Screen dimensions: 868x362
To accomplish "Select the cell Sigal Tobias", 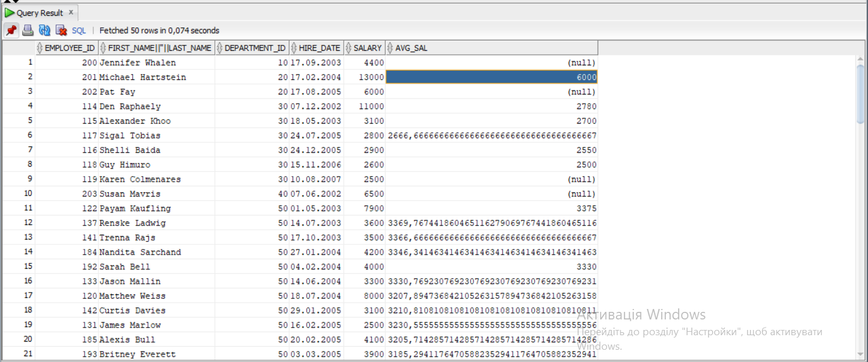I will pyautogui.click(x=156, y=135).
